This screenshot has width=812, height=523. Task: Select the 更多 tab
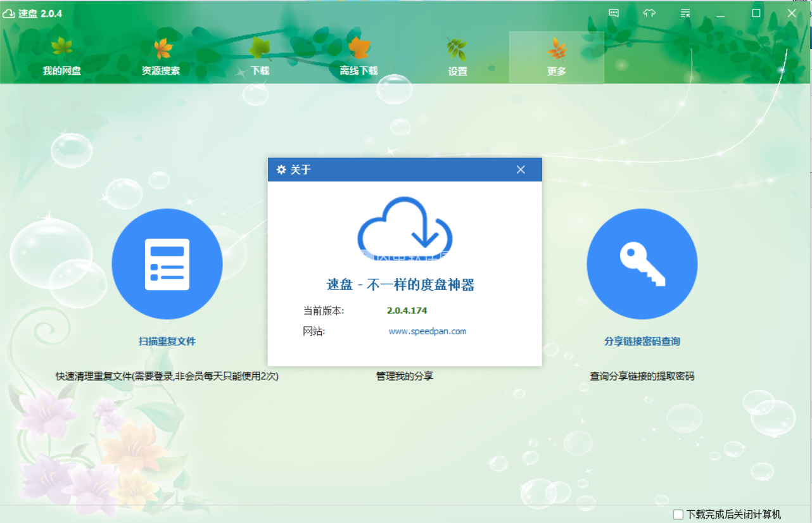557,58
